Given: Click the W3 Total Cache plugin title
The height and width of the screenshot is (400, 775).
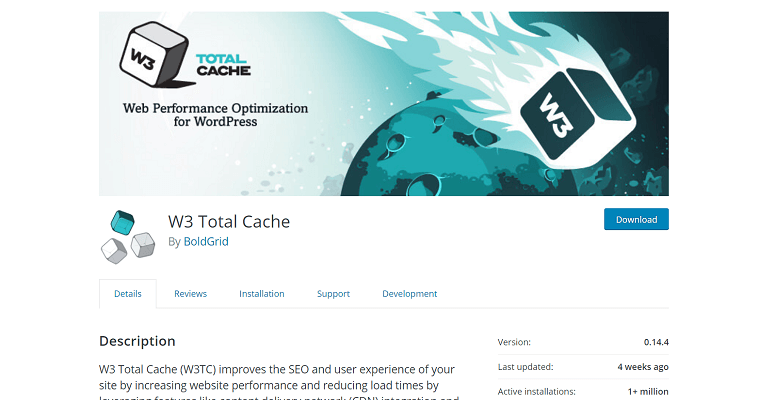Looking at the screenshot, I should click(229, 222).
